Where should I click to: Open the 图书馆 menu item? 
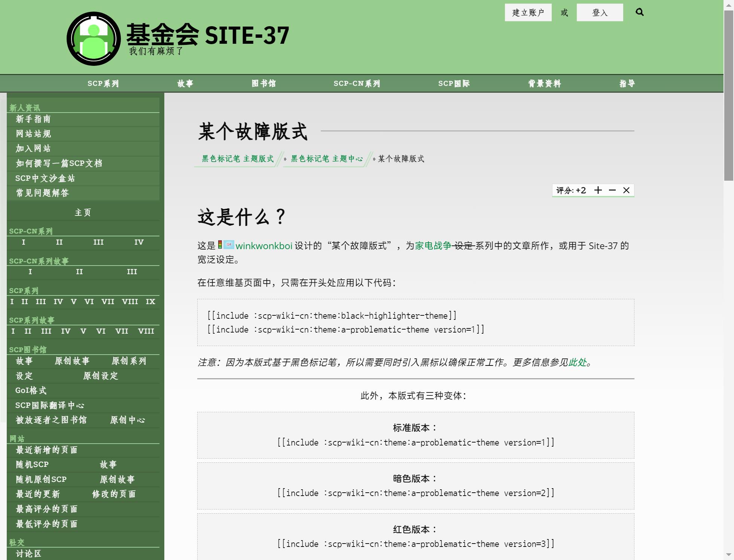[x=264, y=83]
